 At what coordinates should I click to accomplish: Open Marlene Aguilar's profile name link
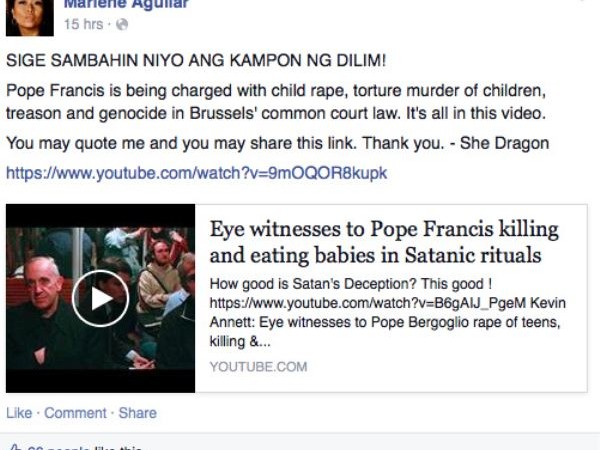click(x=126, y=4)
